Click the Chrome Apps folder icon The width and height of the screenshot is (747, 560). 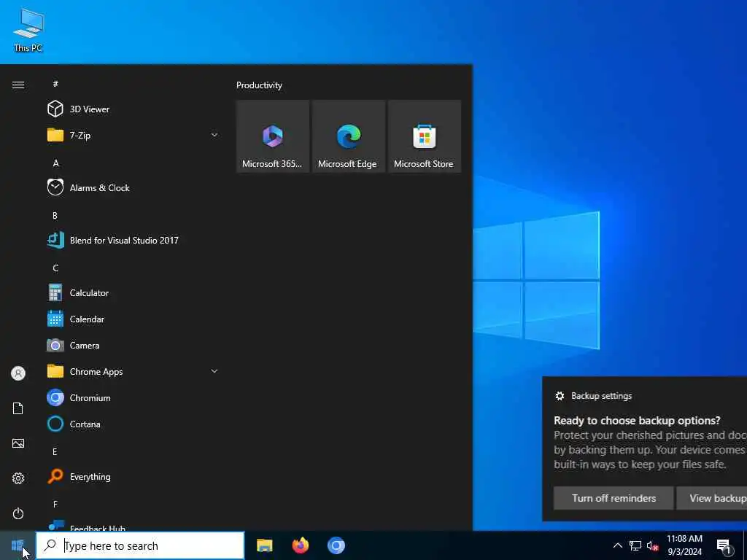[x=55, y=371]
